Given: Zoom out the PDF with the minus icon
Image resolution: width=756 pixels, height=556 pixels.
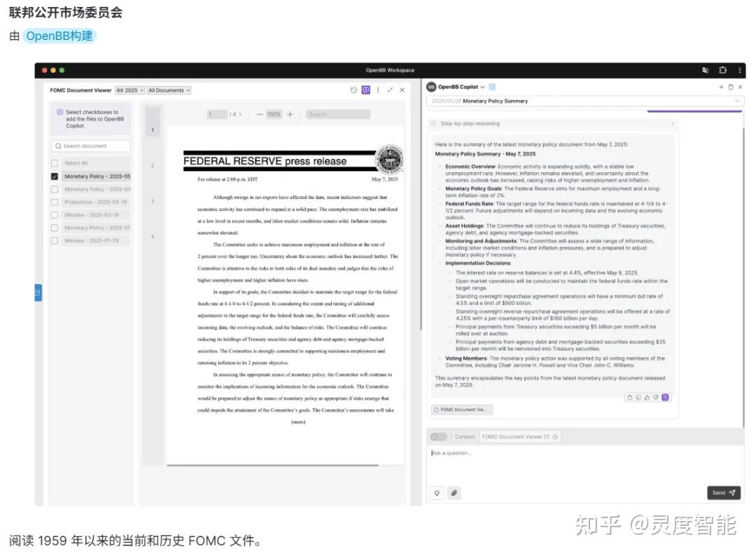Looking at the screenshot, I should pos(260,114).
